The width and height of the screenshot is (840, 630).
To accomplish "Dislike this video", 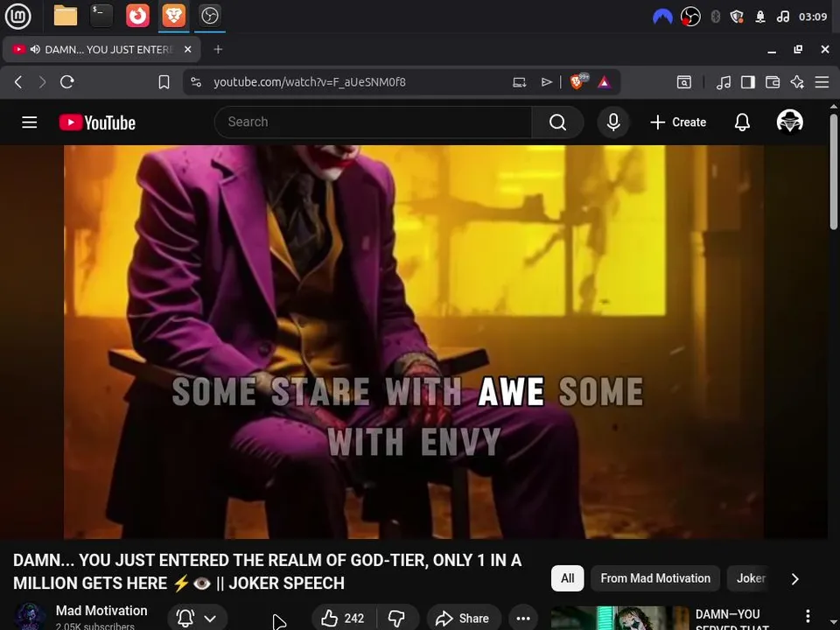I will 397,619.
